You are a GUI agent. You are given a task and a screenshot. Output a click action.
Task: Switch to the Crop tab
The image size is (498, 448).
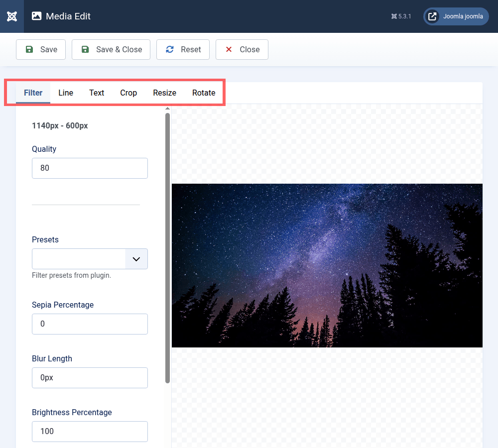pos(128,93)
